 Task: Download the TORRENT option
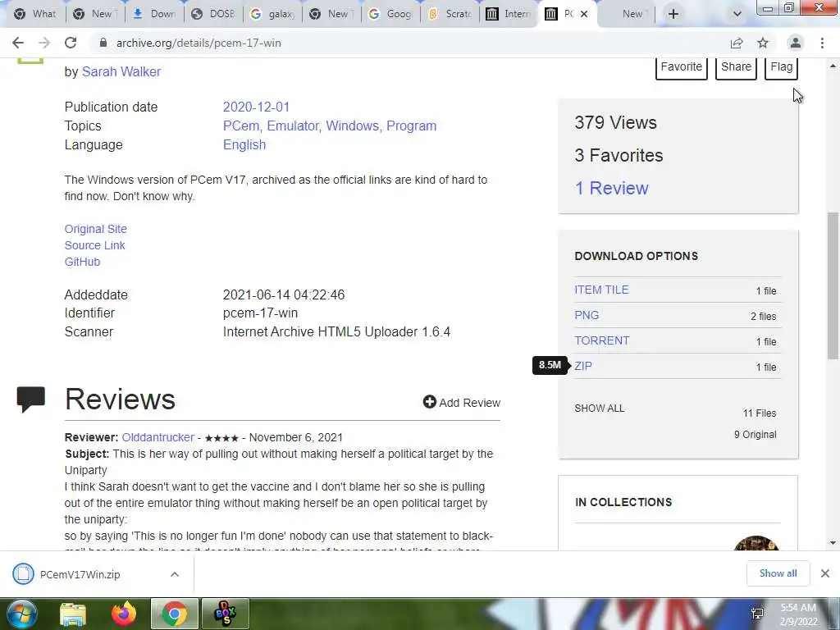601,340
